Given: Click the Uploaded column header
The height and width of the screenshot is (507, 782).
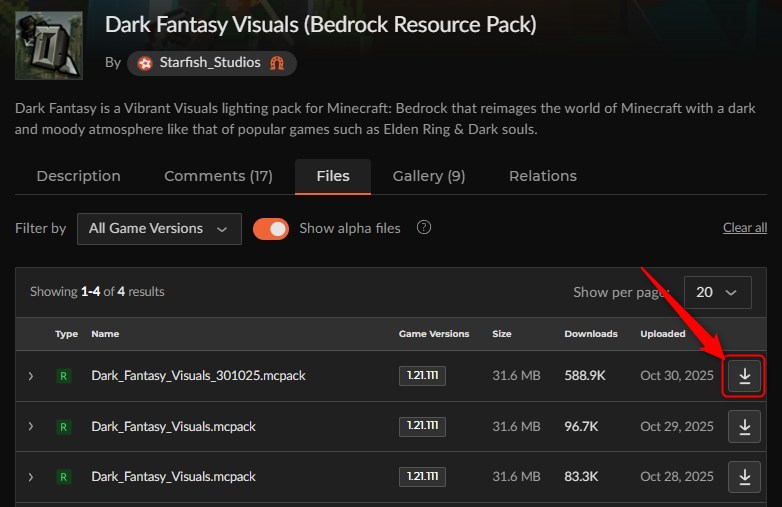Looking at the screenshot, I should click(x=663, y=334).
